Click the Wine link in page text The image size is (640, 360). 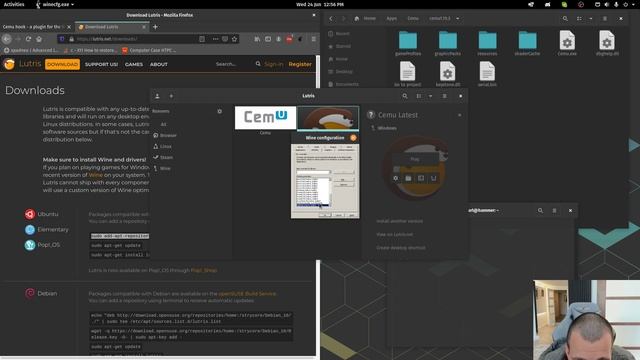96,175
